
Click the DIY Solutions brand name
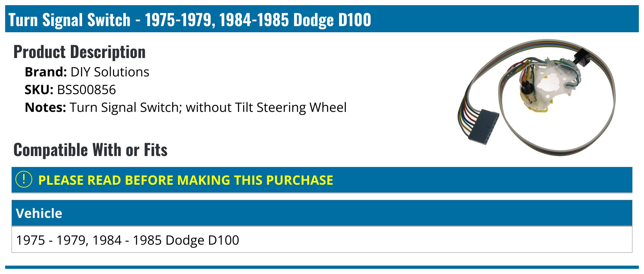pyautogui.click(x=110, y=72)
